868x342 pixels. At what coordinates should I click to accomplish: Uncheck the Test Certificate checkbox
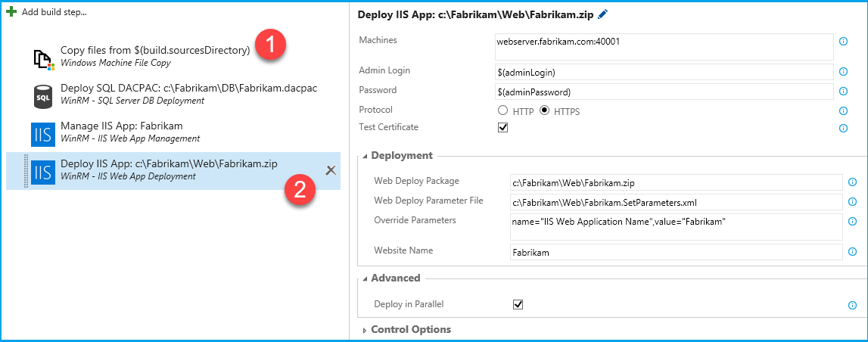pyautogui.click(x=502, y=127)
